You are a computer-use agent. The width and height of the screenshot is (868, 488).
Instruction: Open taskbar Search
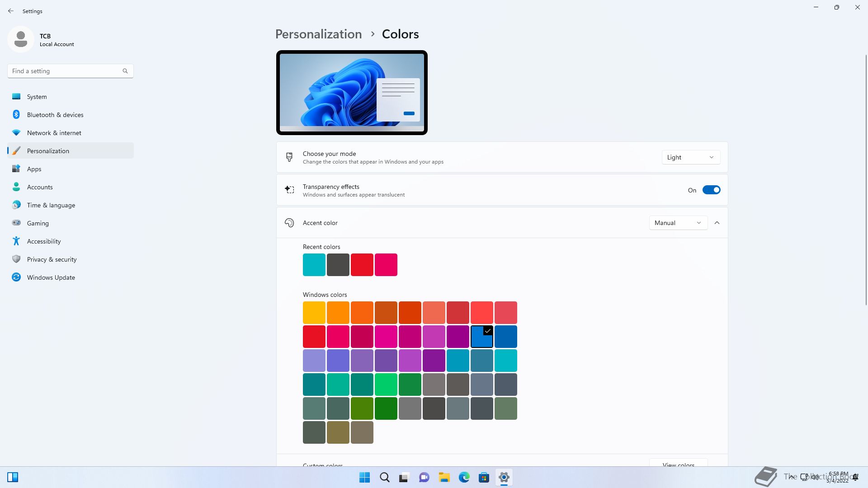[x=384, y=477]
